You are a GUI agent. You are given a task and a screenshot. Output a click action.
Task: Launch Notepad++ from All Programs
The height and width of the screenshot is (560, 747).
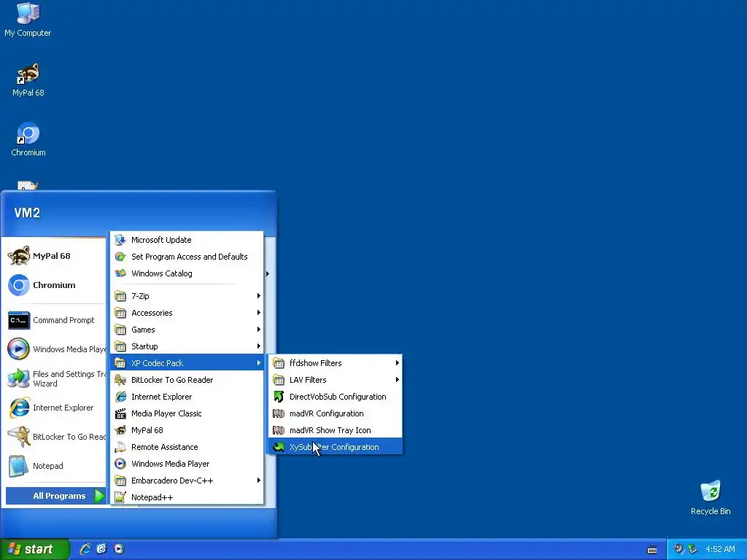click(187, 497)
